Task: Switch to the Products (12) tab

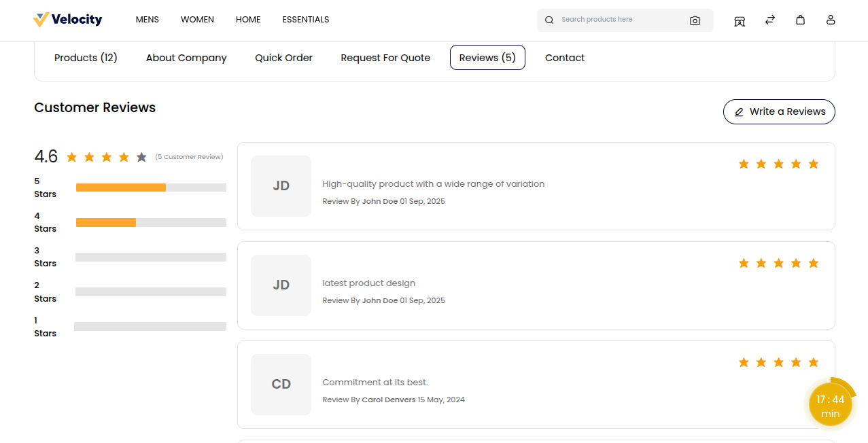Action: [x=86, y=58]
